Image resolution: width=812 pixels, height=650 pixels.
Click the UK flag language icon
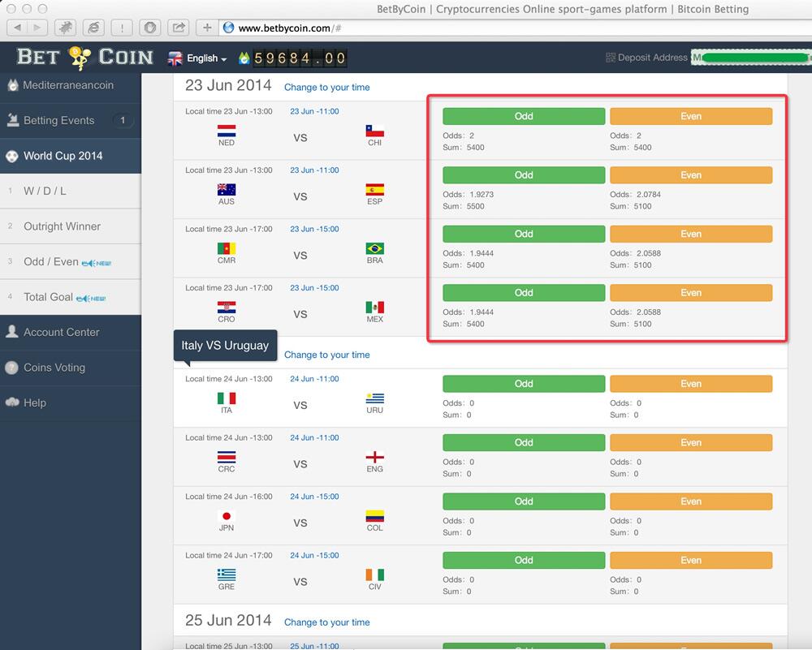pos(175,58)
